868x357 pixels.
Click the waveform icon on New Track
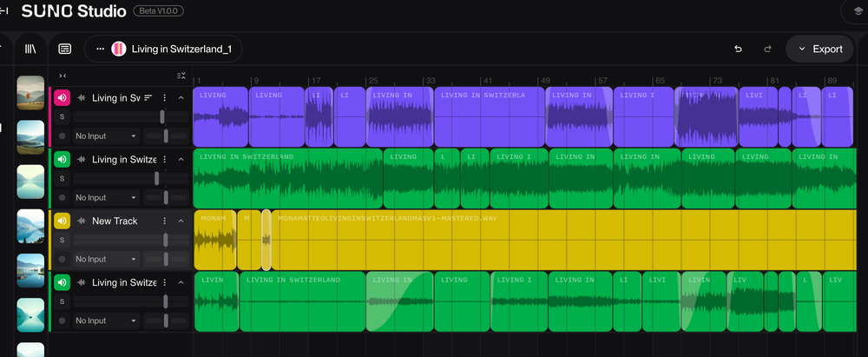82,221
